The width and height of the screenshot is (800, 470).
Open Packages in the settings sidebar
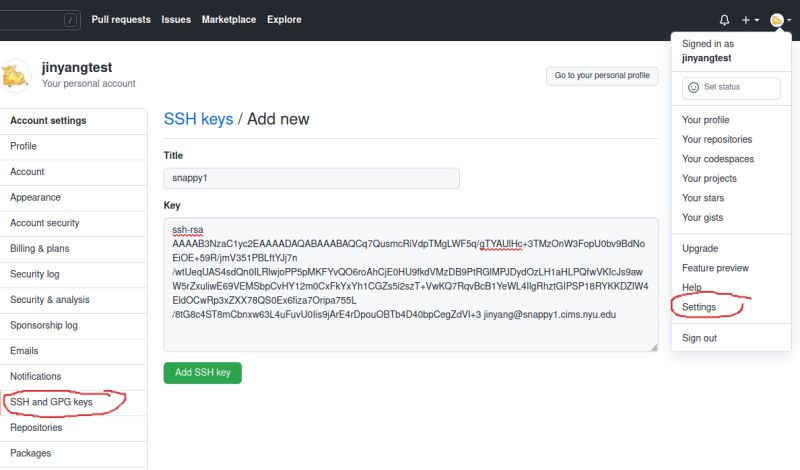[x=73, y=453]
